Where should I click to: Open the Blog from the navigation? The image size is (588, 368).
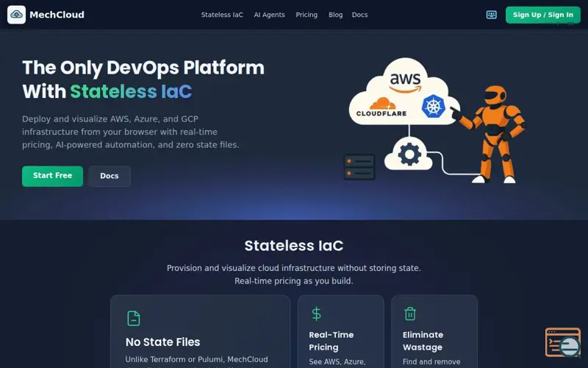[x=336, y=15]
